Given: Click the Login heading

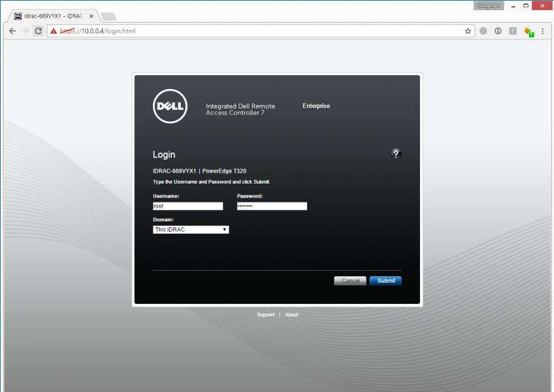Looking at the screenshot, I should [164, 154].
